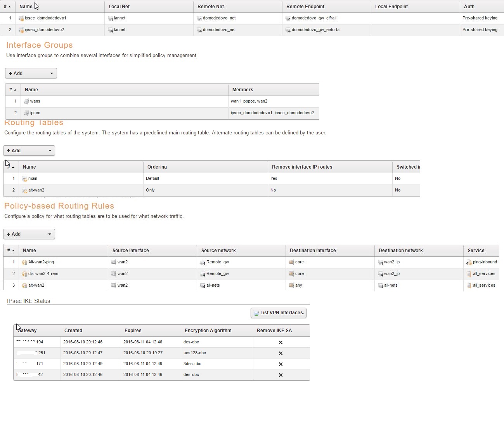Select all_services text in dis-wan2-4-rem row
The height and width of the screenshot is (423, 504).
484,274
